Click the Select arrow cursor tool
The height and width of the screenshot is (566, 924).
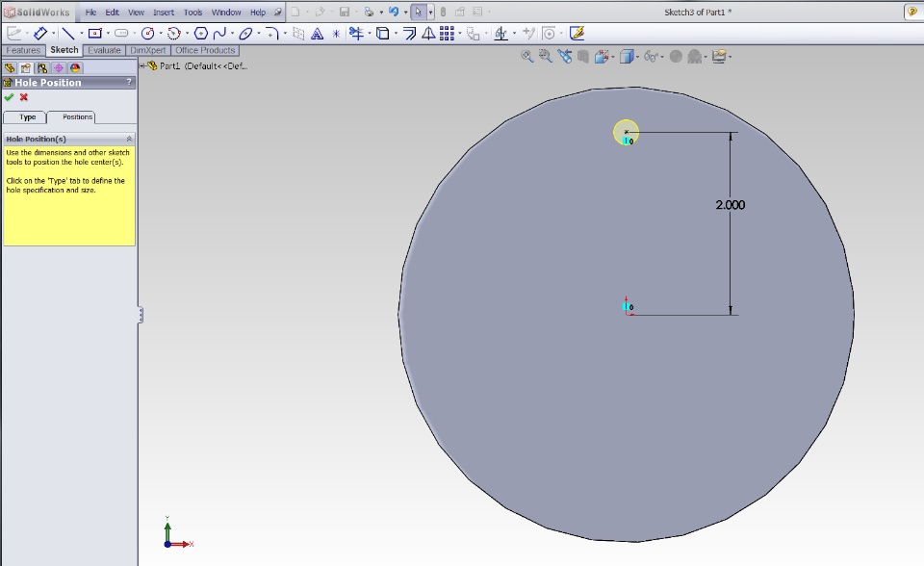coord(419,12)
